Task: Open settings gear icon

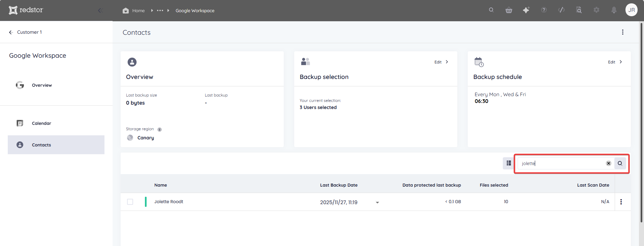Action: click(596, 10)
